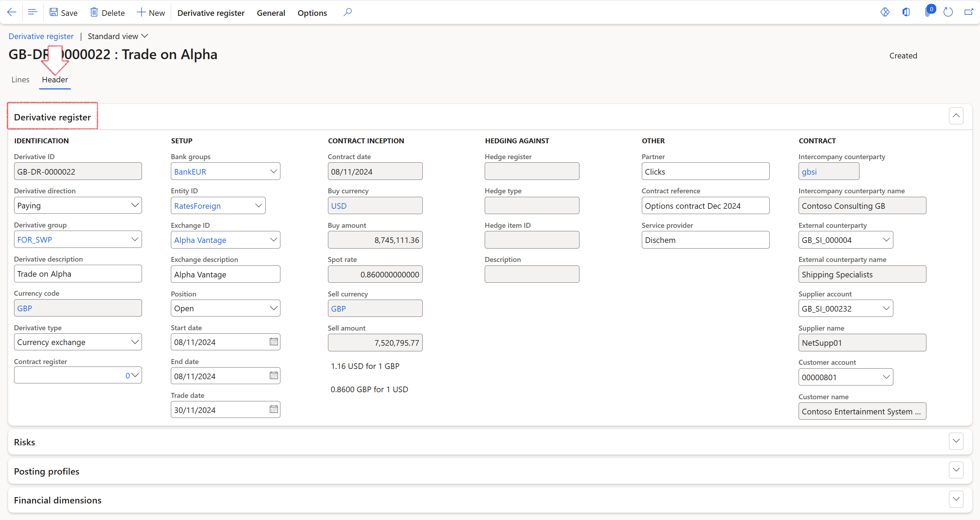Click the Contract reference field
Screen dimensions: 980x520
coord(705,205)
